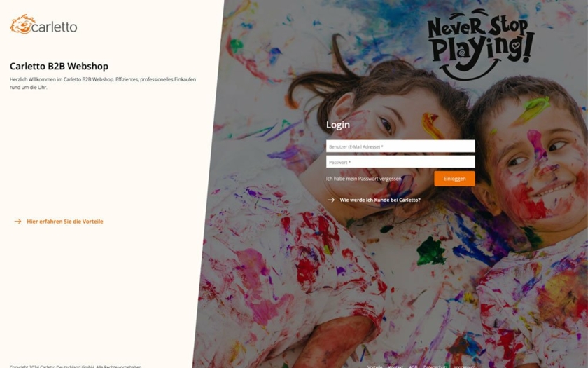This screenshot has height=368, width=588.
Task: Click the white arrow beside Kunde link
Action: [331, 200]
